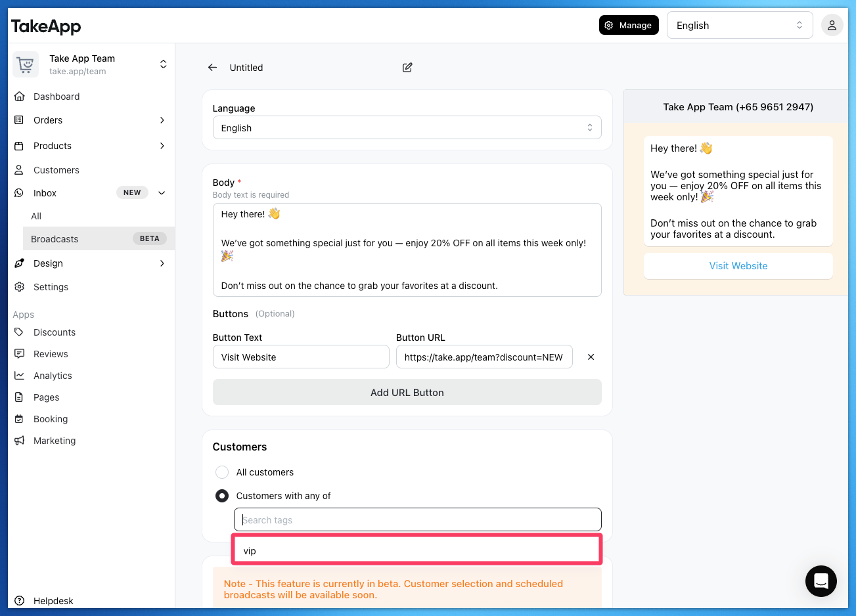
Task: Click the Orders list icon
Action: pos(20,120)
